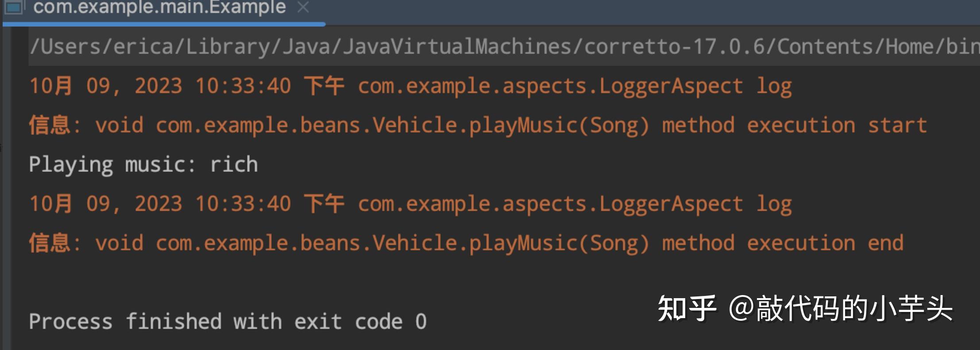Click the first 信息 log level label
Viewport: 980px width, 350px height.
point(50,125)
